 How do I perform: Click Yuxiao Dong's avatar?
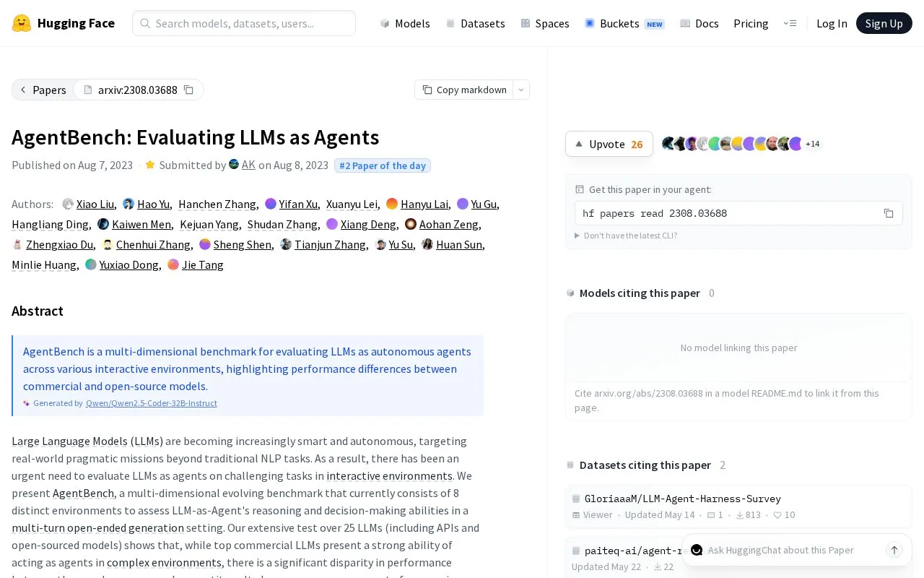pyautogui.click(x=91, y=264)
